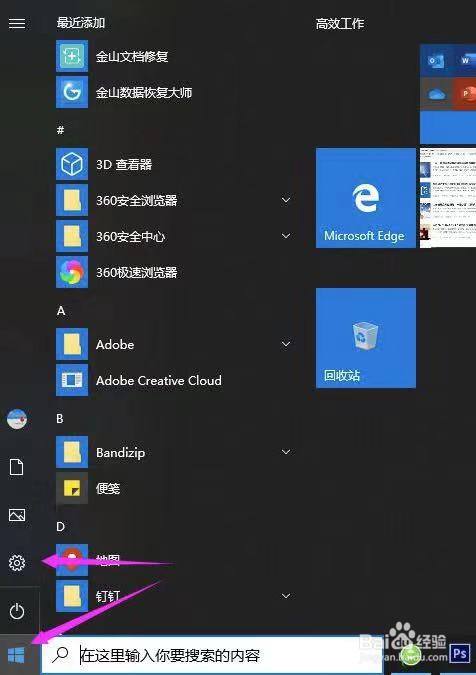Click the # letter group header
This screenshot has width=476, height=675.
point(61,130)
